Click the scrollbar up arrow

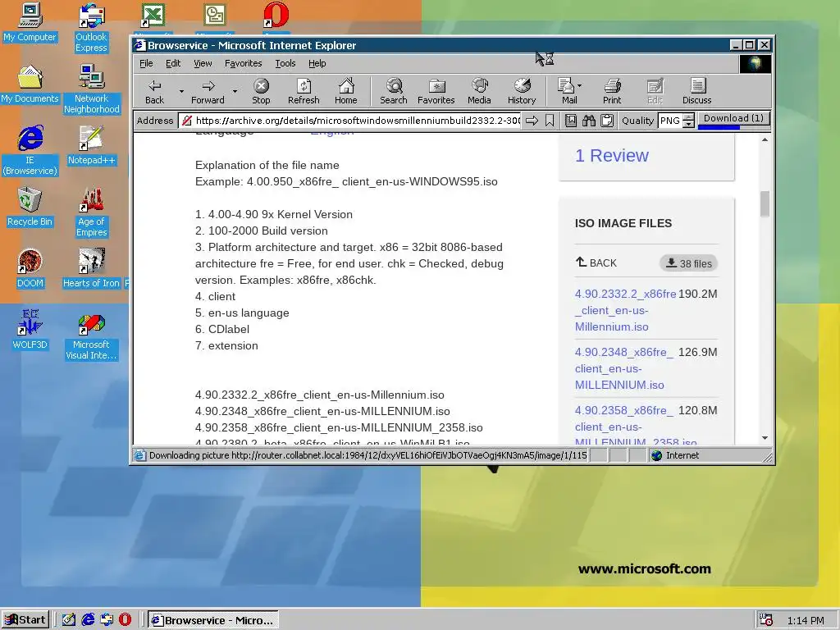(x=765, y=139)
